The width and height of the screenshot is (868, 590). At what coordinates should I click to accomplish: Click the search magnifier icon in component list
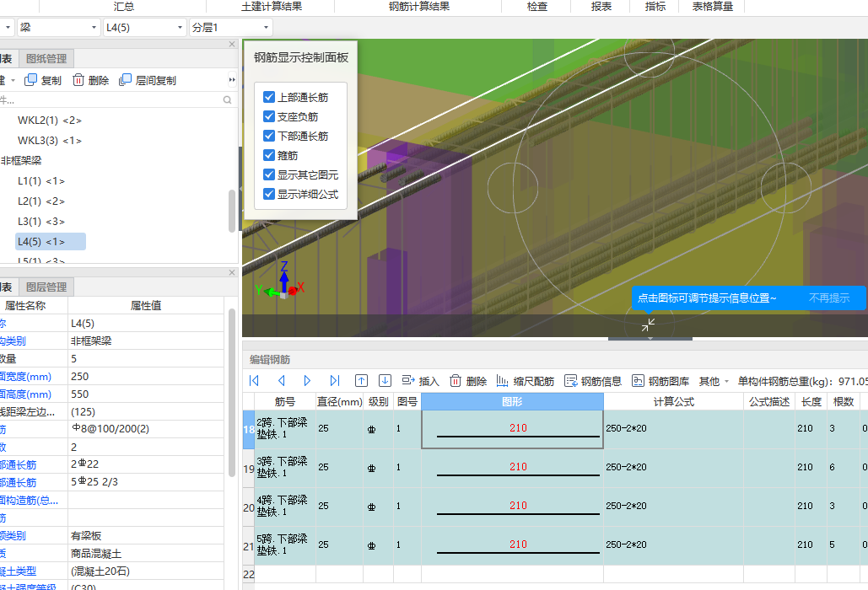point(227,100)
